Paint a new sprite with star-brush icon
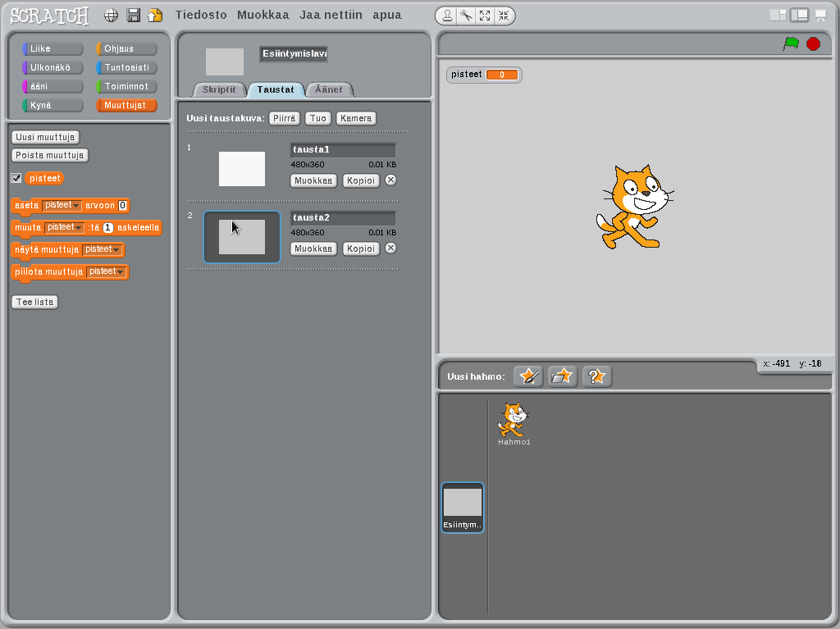The height and width of the screenshot is (629, 840). [x=528, y=376]
